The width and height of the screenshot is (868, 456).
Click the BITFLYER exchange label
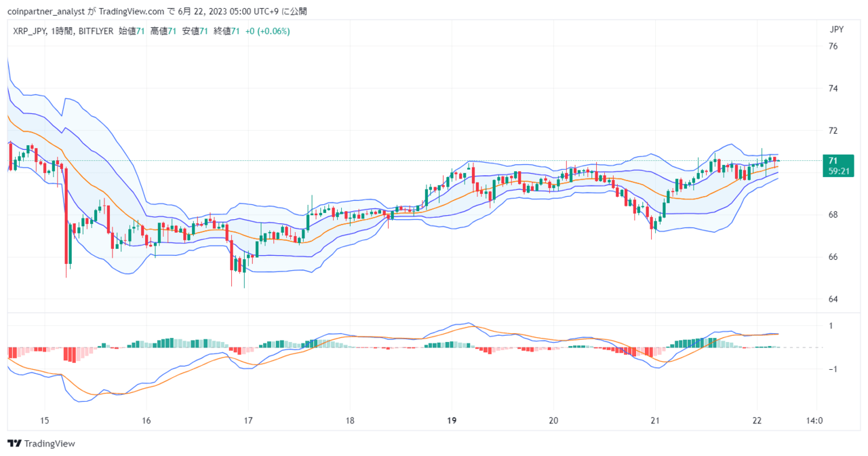96,31
